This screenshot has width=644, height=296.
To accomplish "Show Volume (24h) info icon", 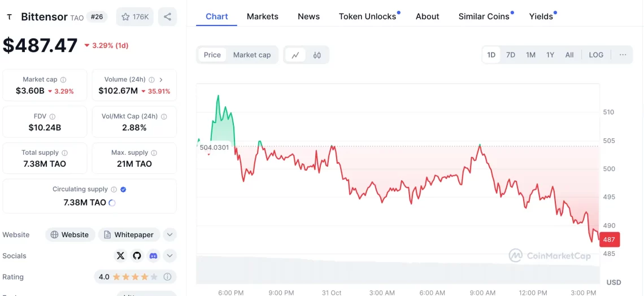I will pos(151,80).
